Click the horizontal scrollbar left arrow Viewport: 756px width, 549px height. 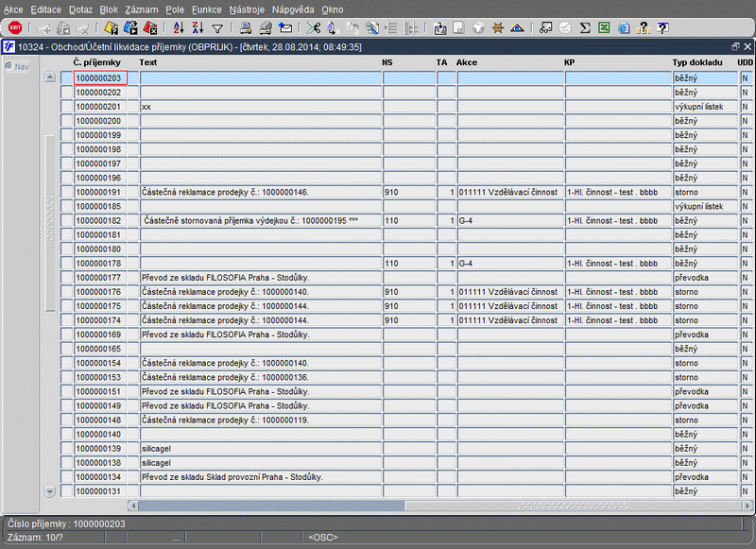133,506
